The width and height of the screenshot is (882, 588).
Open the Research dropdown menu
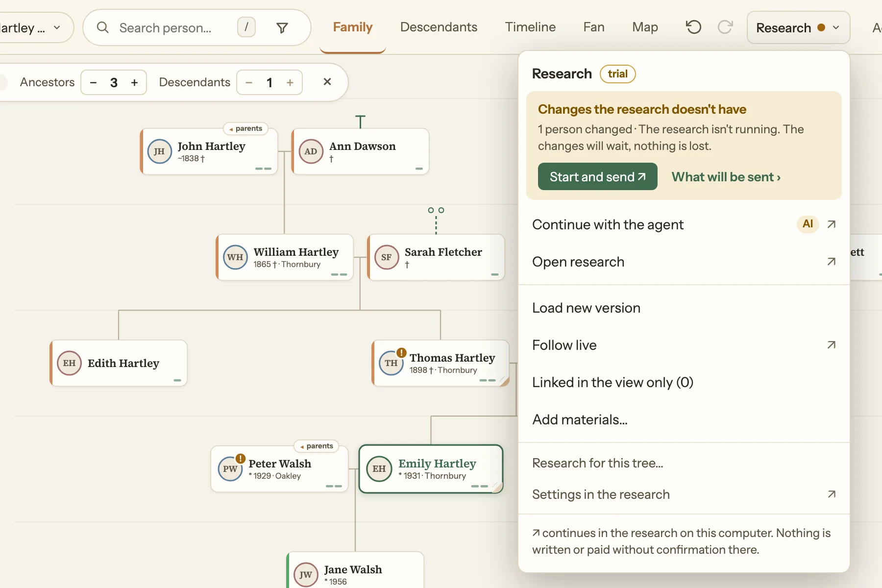coord(798,27)
